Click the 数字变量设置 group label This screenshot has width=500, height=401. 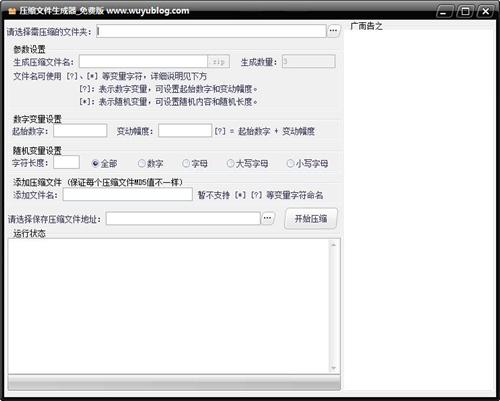37,119
